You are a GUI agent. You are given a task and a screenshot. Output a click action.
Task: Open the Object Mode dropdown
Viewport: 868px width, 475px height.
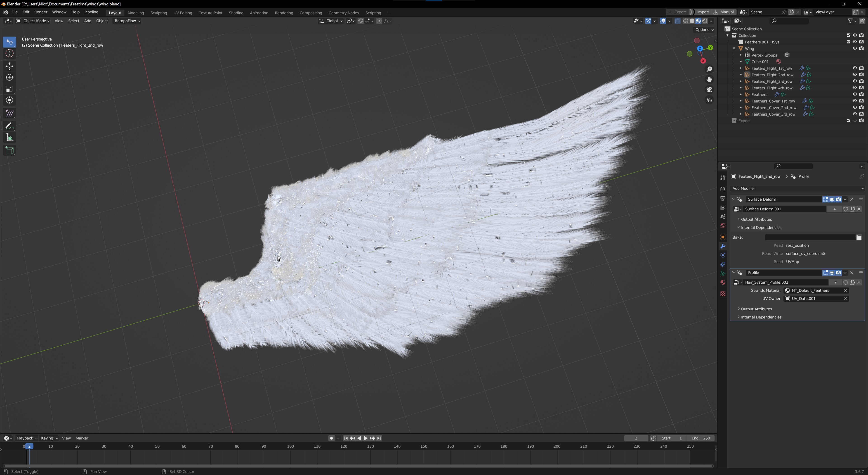(x=33, y=21)
